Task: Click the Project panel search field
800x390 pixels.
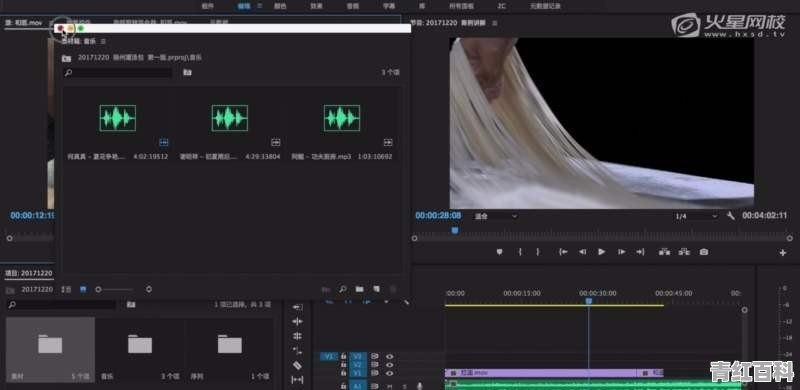Action: tap(62, 305)
